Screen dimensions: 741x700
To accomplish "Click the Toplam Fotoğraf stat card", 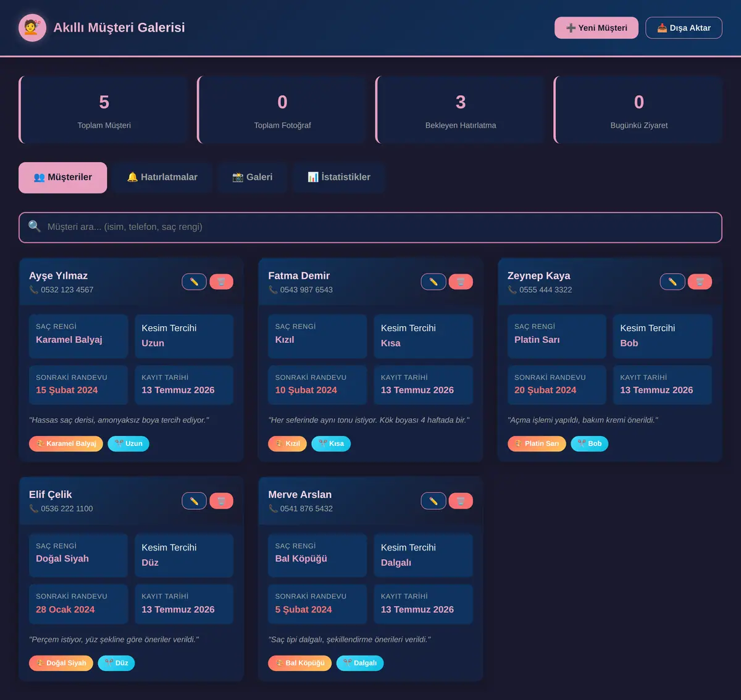I will (x=282, y=110).
